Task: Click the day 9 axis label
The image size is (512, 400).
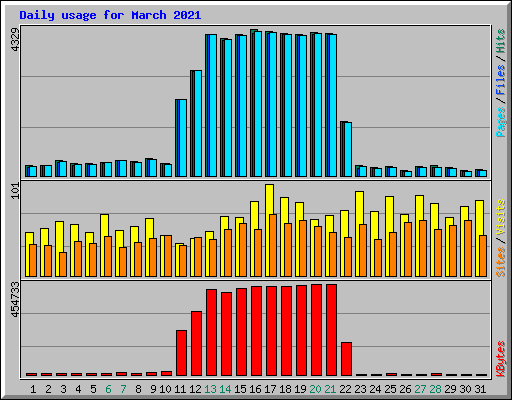Action: [x=153, y=389]
